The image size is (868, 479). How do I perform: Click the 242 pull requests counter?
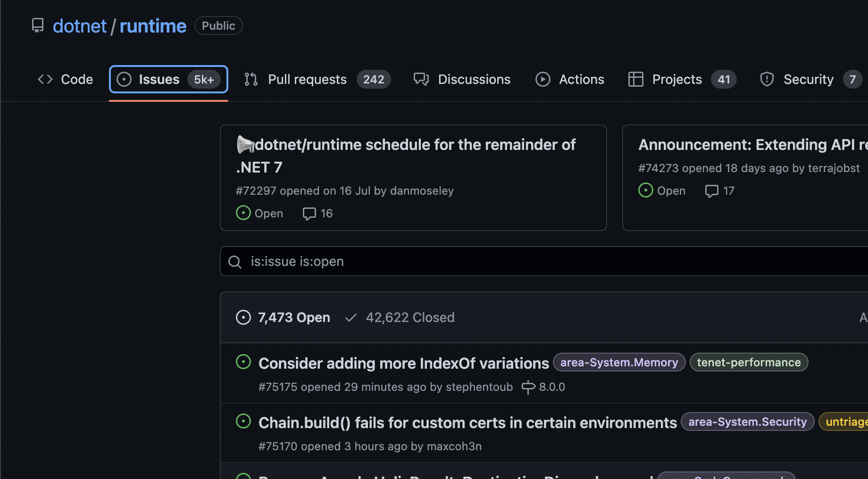374,79
